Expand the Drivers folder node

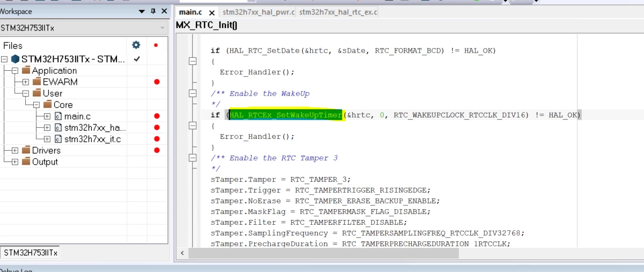[x=14, y=151]
